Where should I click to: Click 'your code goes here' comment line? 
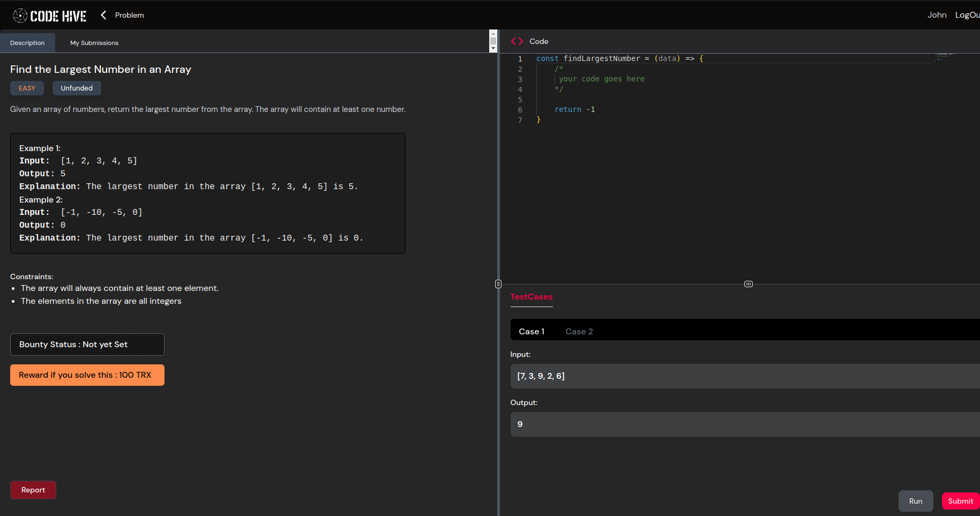(602, 79)
